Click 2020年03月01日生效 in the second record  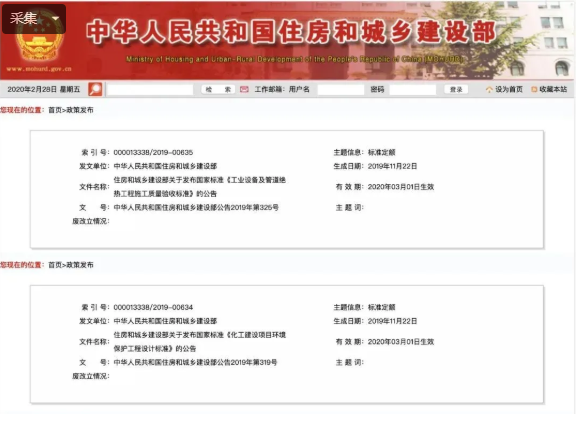click(401, 342)
